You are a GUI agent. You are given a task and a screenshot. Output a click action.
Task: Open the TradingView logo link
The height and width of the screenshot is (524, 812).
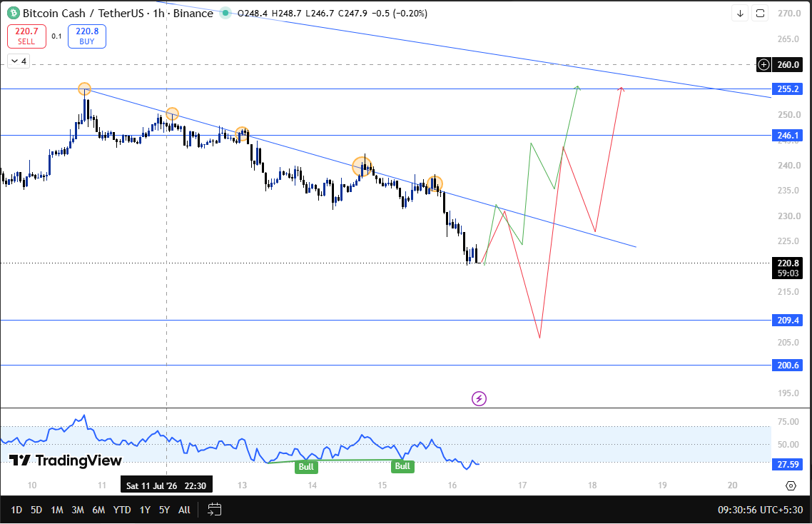[66, 460]
